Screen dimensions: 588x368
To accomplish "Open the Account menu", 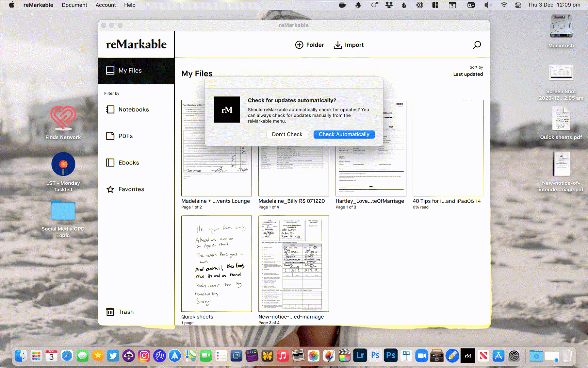I will 106,5.
